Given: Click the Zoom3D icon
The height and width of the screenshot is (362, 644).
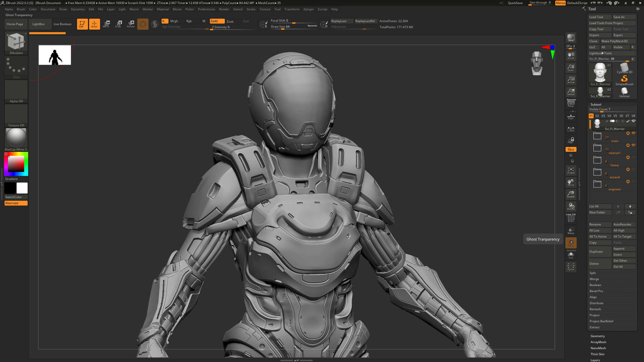Looking at the screenshot, I should point(571,194).
